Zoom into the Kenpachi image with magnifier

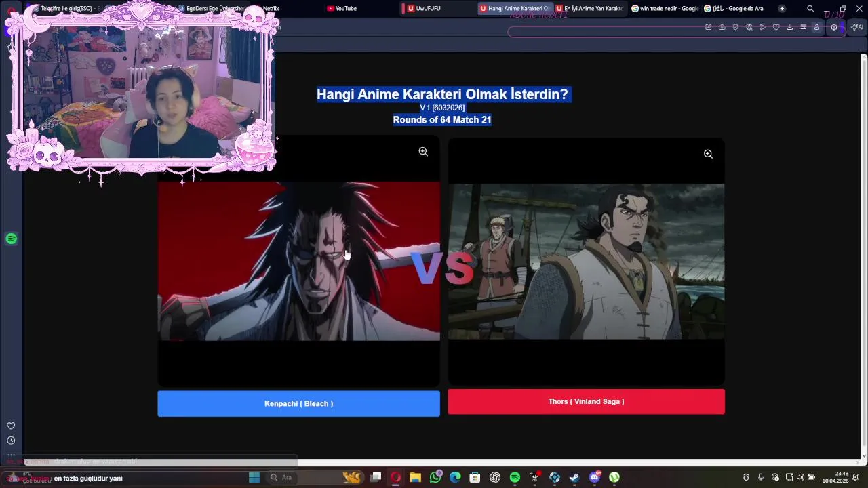pyautogui.click(x=423, y=152)
